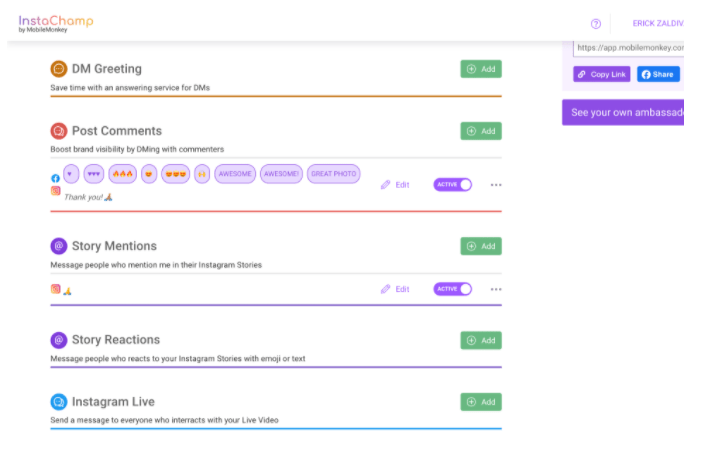Click the Copy Link button
709x455 pixels.
pyautogui.click(x=601, y=74)
